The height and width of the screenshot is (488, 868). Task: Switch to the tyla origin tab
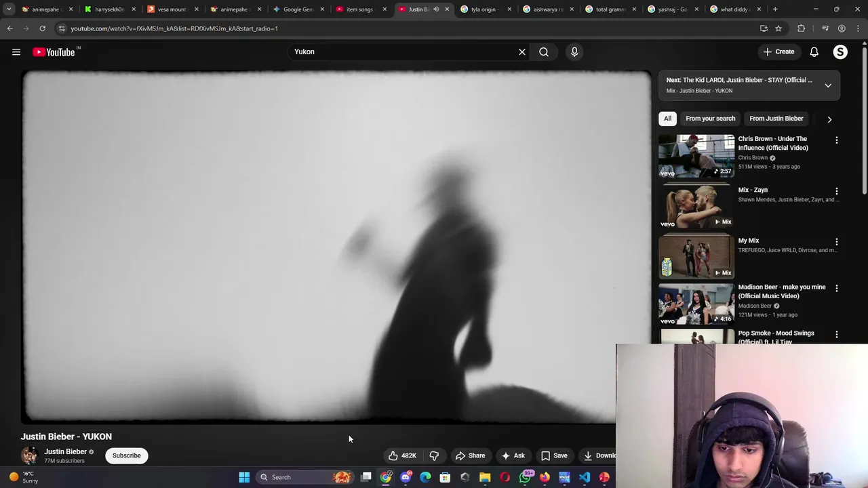click(484, 9)
